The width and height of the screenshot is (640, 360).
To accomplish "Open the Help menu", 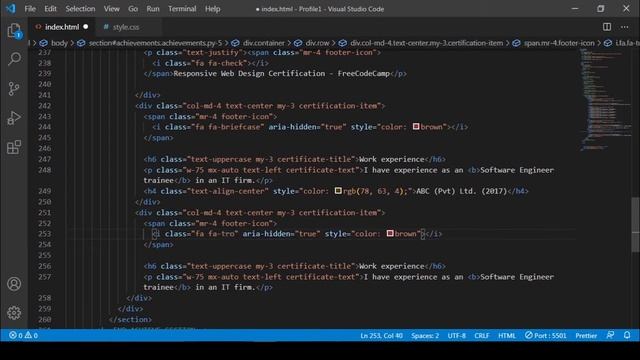I will coord(213,9).
